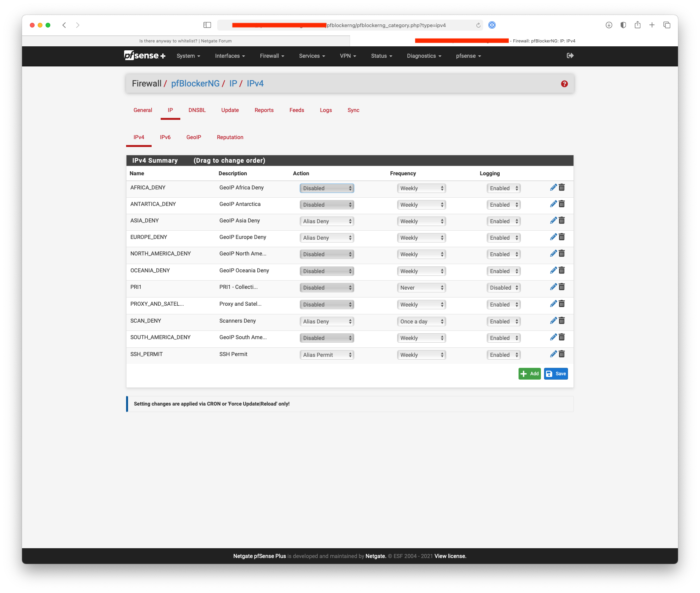This screenshot has width=700, height=593.
Task: Switch to the Feeds tab
Action: click(x=297, y=110)
